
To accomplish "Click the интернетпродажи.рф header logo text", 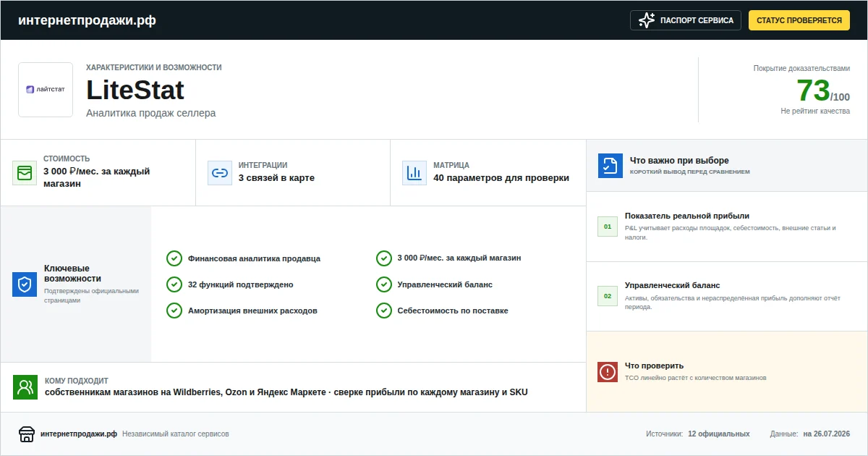I will (x=87, y=20).
